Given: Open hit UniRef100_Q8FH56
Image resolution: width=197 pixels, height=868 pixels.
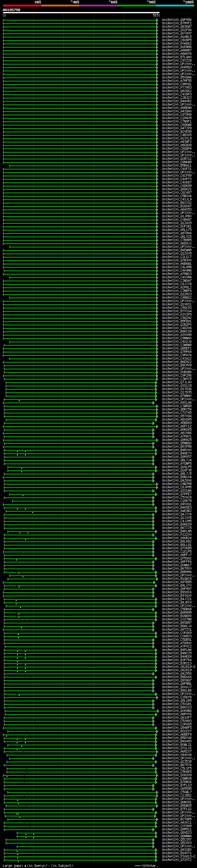Looking at the screenshot, I should 177,20.
